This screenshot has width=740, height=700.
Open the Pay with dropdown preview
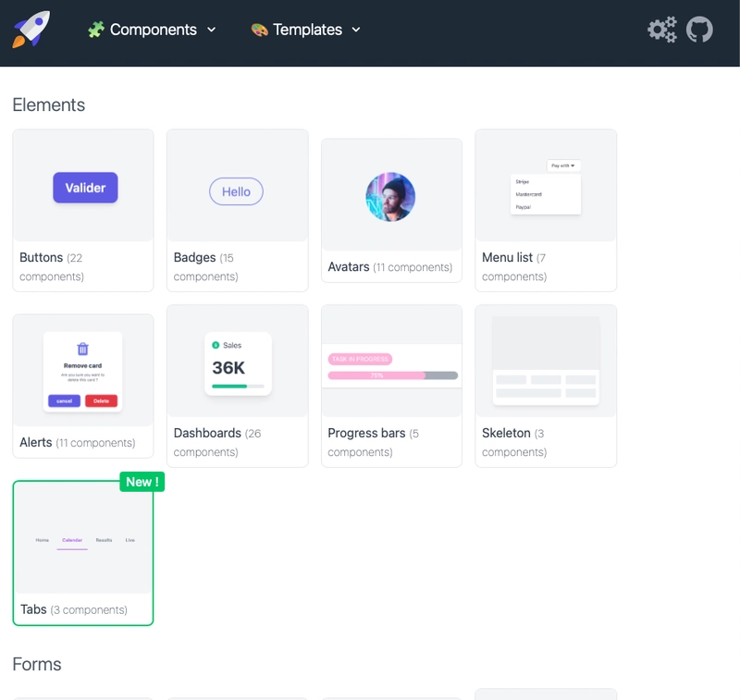tap(563, 166)
